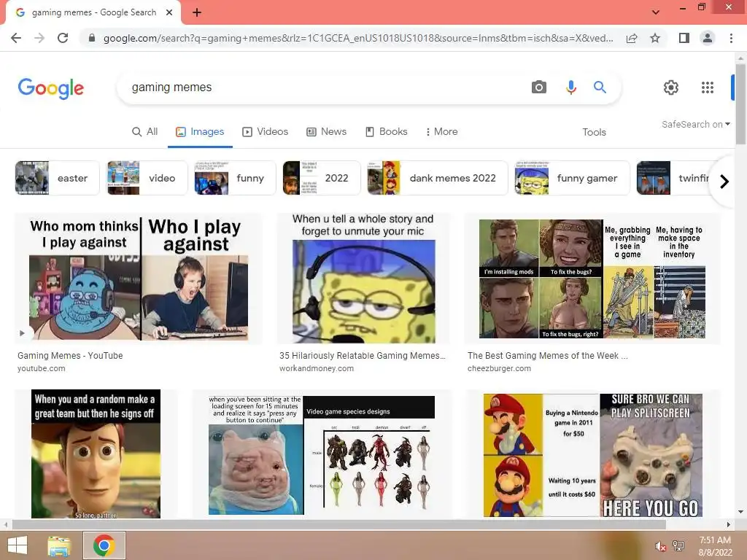Open Who mom thinks I play against meme
Image resolution: width=747 pixels, height=560 pixels.
[139, 279]
